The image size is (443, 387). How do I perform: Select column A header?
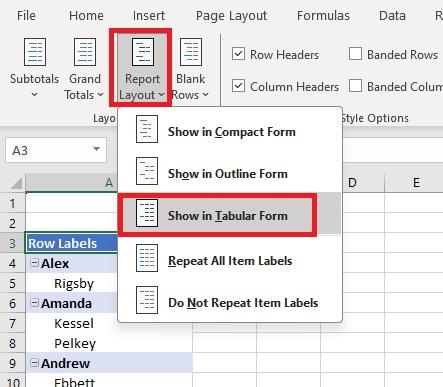72,183
